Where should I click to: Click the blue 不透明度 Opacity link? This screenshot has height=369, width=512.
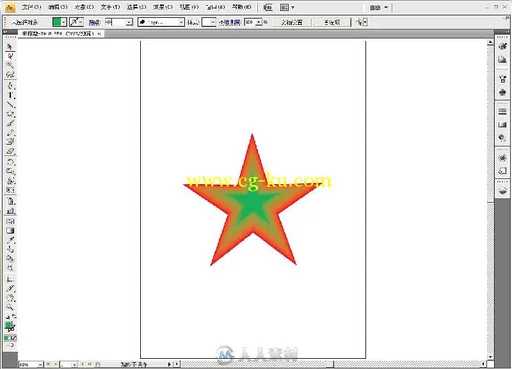229,23
